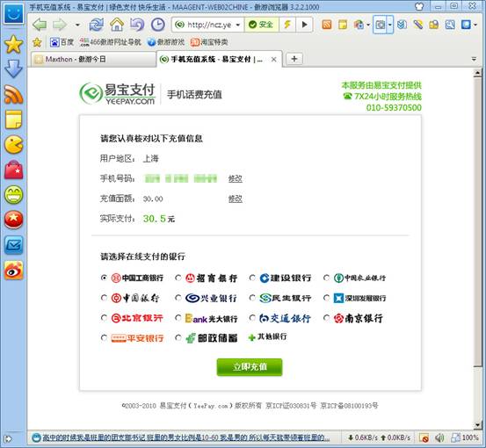Select 邮政储蓄 radio button
The height and width of the screenshot is (448, 486).
pos(178,337)
